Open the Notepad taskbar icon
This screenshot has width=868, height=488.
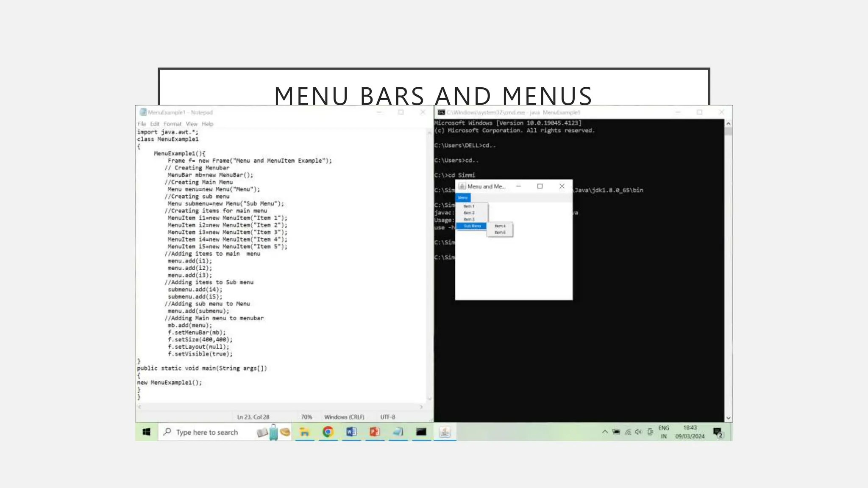point(398,432)
